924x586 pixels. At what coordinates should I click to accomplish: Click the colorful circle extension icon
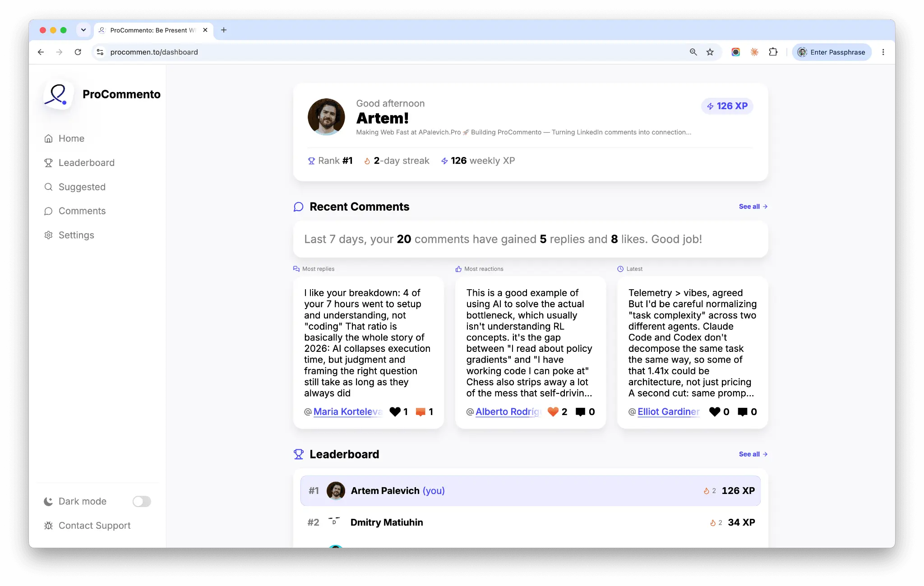(x=736, y=52)
